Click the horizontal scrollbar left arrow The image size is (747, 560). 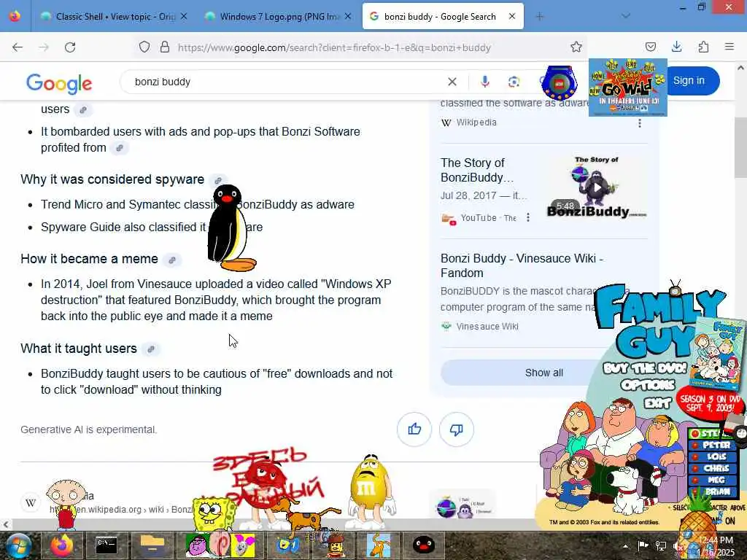6,524
